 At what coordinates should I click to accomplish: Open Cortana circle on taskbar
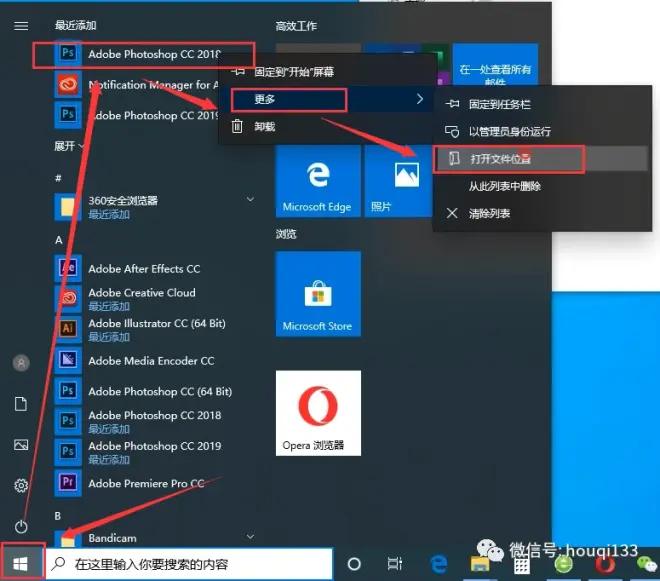pyautogui.click(x=354, y=564)
